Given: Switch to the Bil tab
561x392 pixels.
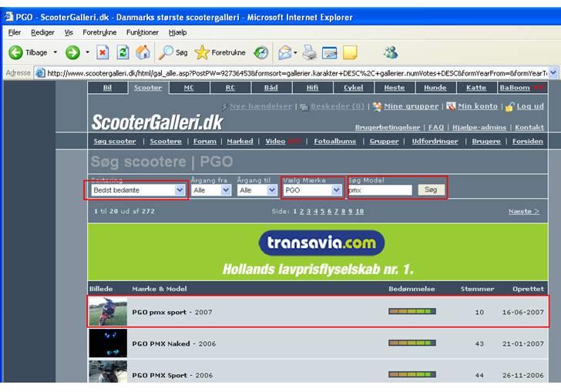Looking at the screenshot, I should [107, 88].
